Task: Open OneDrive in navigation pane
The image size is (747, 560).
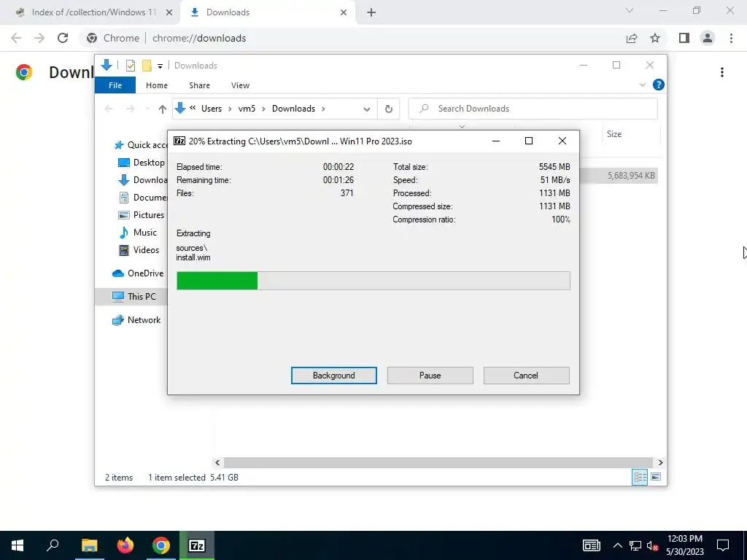Action: 138,273
